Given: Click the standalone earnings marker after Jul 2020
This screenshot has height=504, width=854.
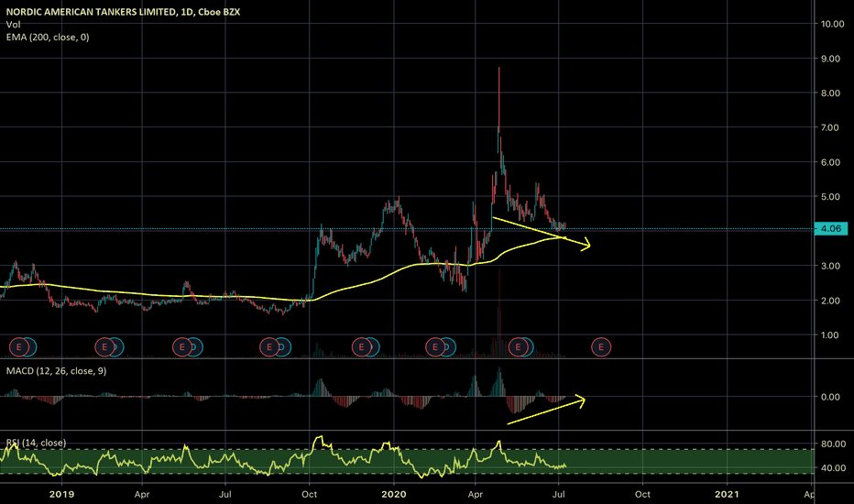Looking at the screenshot, I should click(x=601, y=346).
